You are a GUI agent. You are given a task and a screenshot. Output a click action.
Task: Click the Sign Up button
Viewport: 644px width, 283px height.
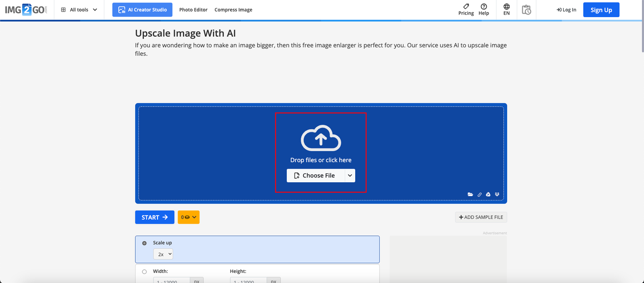coord(601,10)
